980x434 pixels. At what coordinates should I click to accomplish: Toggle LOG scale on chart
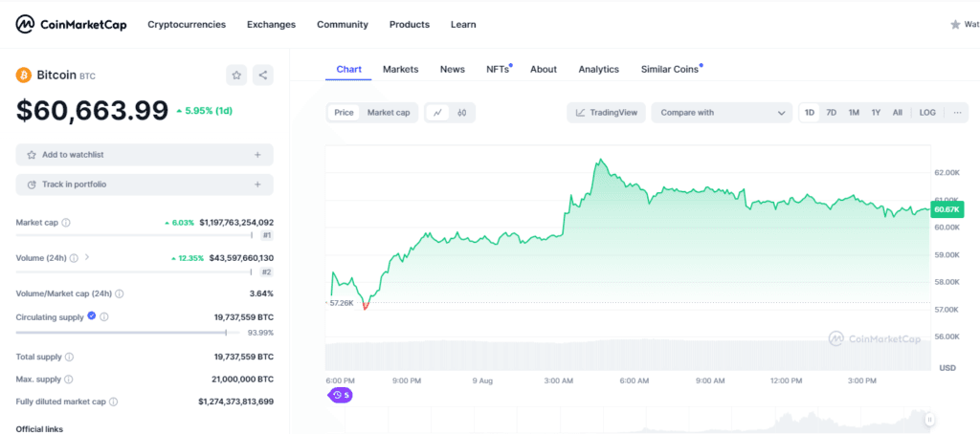point(927,113)
